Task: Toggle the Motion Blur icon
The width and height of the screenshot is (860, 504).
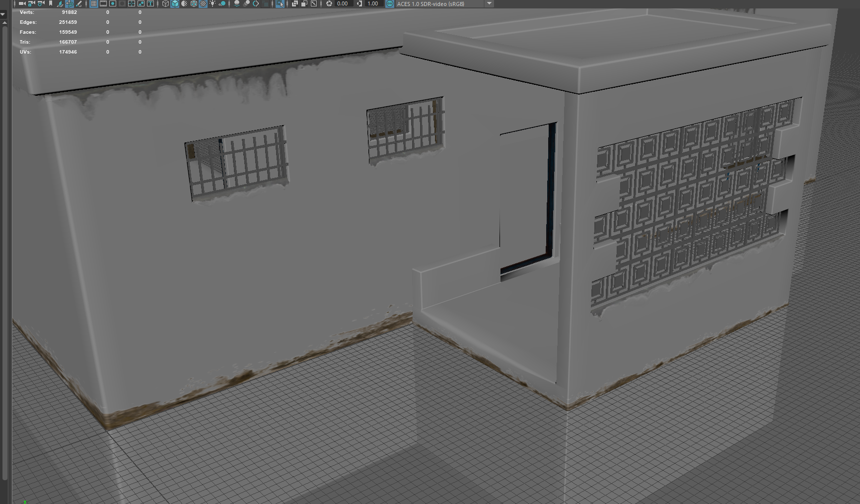Action: [246, 3]
